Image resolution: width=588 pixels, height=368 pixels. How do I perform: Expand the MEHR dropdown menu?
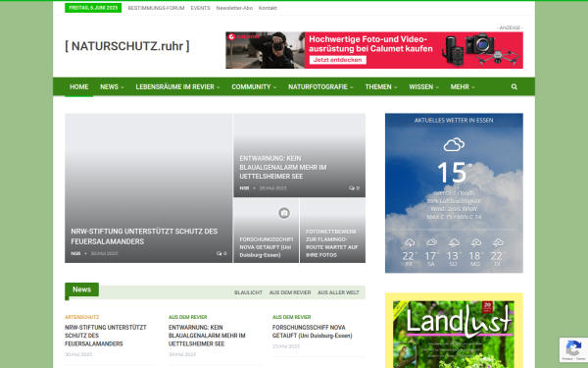click(x=463, y=86)
